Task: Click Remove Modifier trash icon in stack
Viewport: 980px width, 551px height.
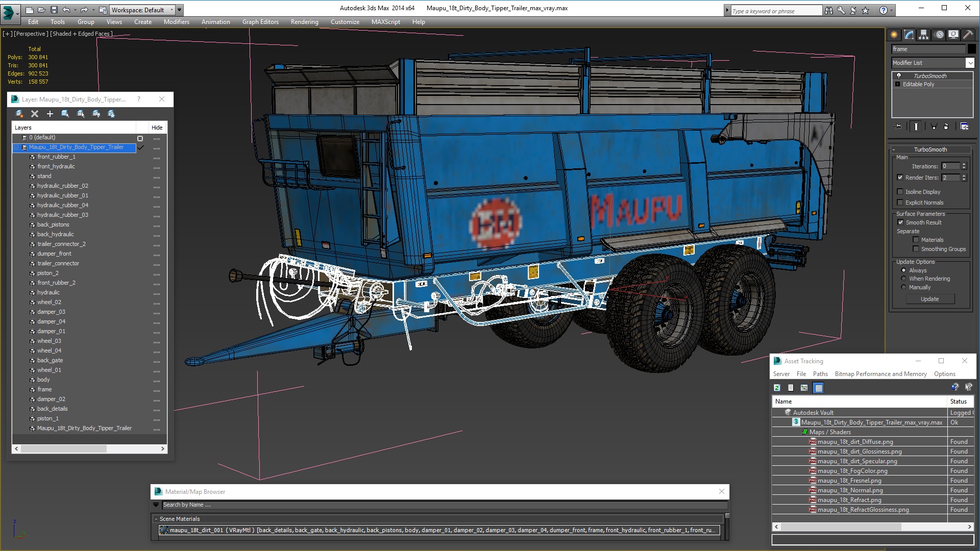Action: click(946, 127)
